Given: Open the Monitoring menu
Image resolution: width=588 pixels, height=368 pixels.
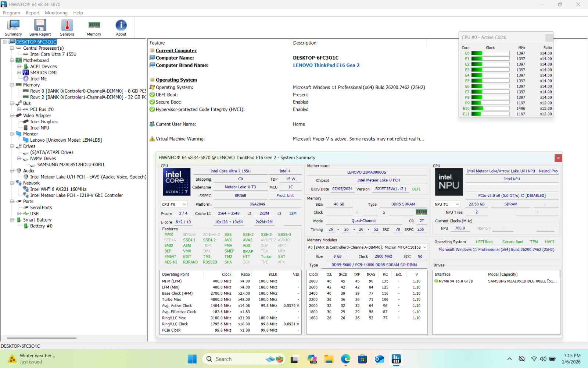Looking at the screenshot, I should [56, 13].
